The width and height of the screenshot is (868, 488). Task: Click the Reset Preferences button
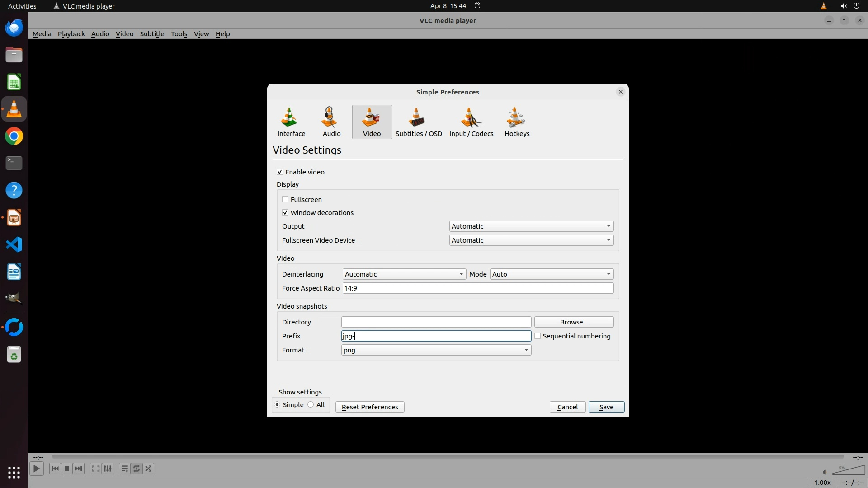369,407
